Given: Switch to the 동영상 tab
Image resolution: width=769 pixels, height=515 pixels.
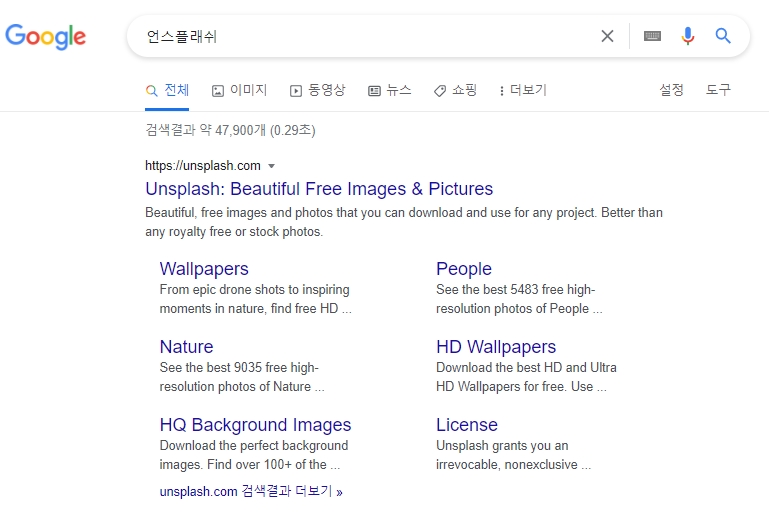Looking at the screenshot, I should (317, 90).
